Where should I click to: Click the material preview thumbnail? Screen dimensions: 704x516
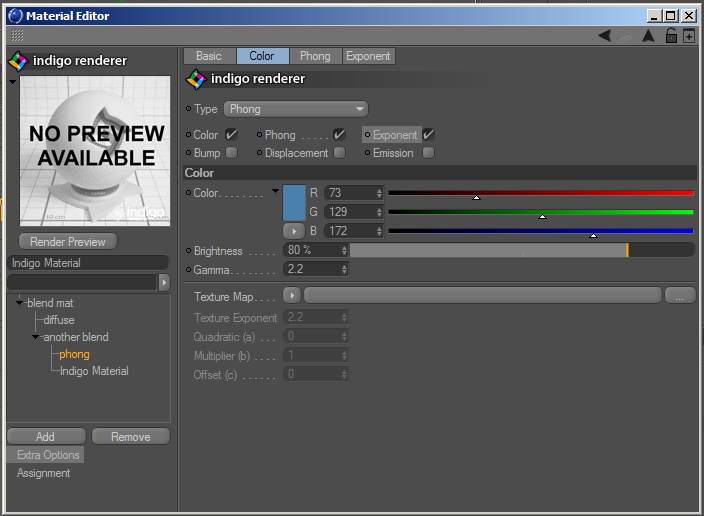(x=95, y=151)
